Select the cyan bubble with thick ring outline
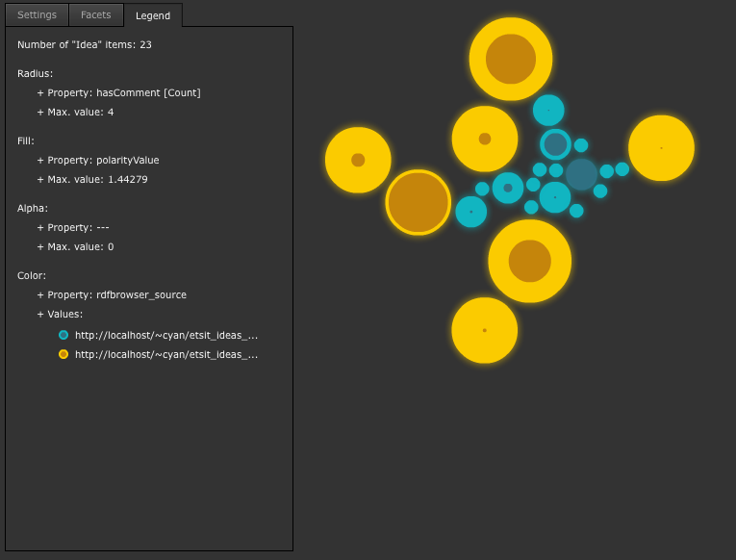The height and width of the screenshot is (560, 736). (x=555, y=144)
